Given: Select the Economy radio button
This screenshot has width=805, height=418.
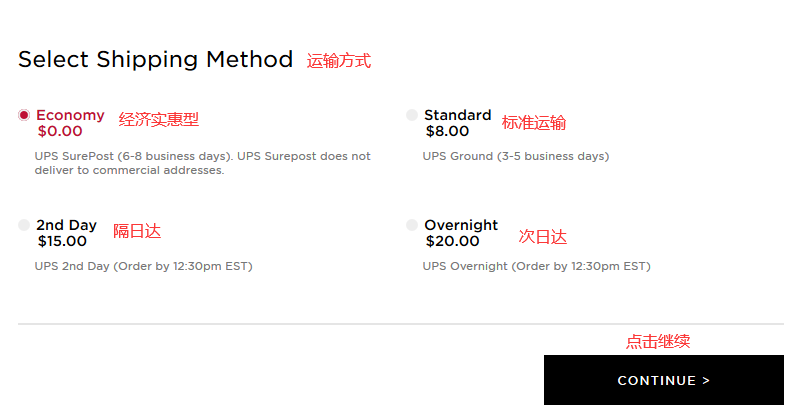Looking at the screenshot, I should click(x=24, y=115).
